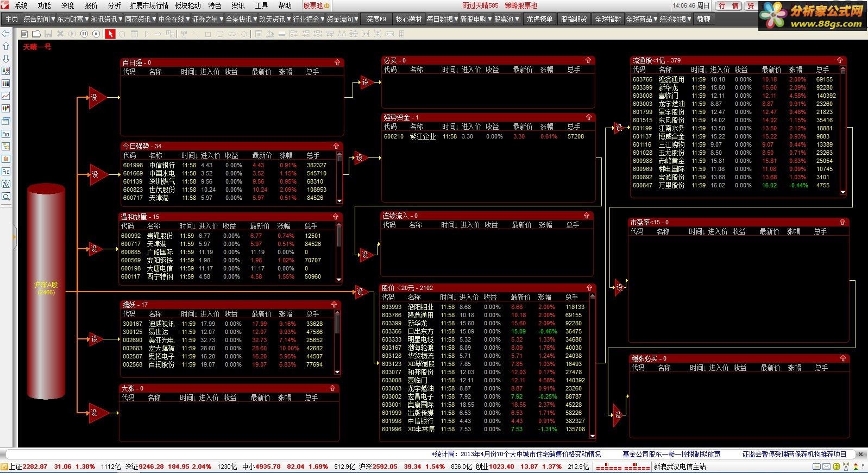The height and width of the screenshot is (473, 868).
Task: Click the 设 triangle feeding 流通股<1亿 panel
Action: 618,128
